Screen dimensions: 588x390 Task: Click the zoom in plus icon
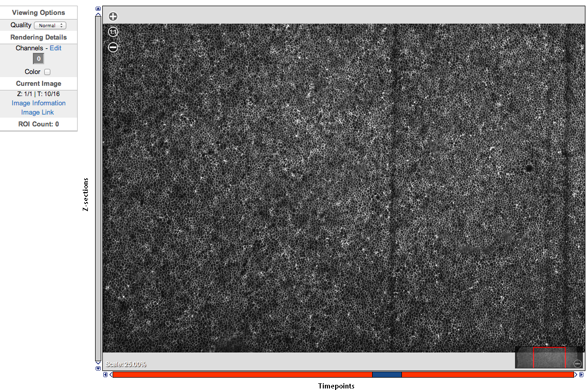coord(113,16)
